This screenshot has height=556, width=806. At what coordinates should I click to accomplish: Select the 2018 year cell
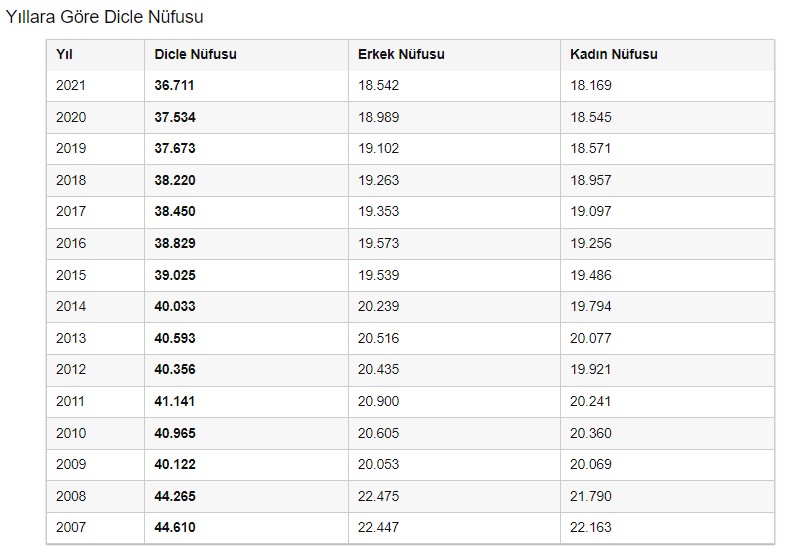click(x=71, y=181)
